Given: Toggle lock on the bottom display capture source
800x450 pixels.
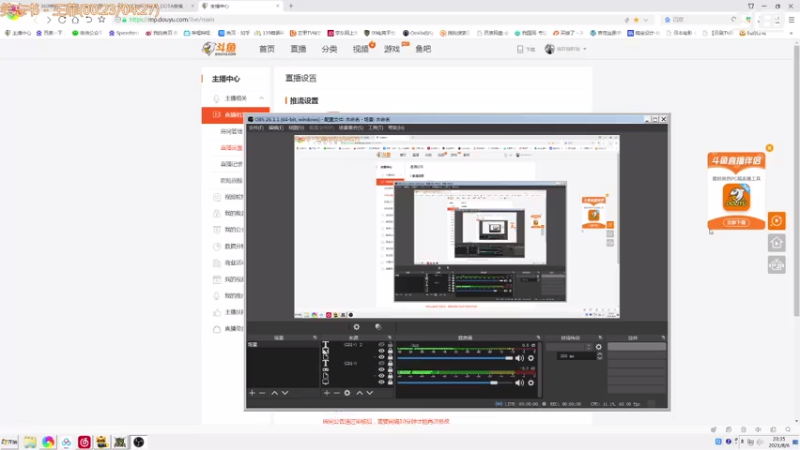Looking at the screenshot, I should pos(390,382).
